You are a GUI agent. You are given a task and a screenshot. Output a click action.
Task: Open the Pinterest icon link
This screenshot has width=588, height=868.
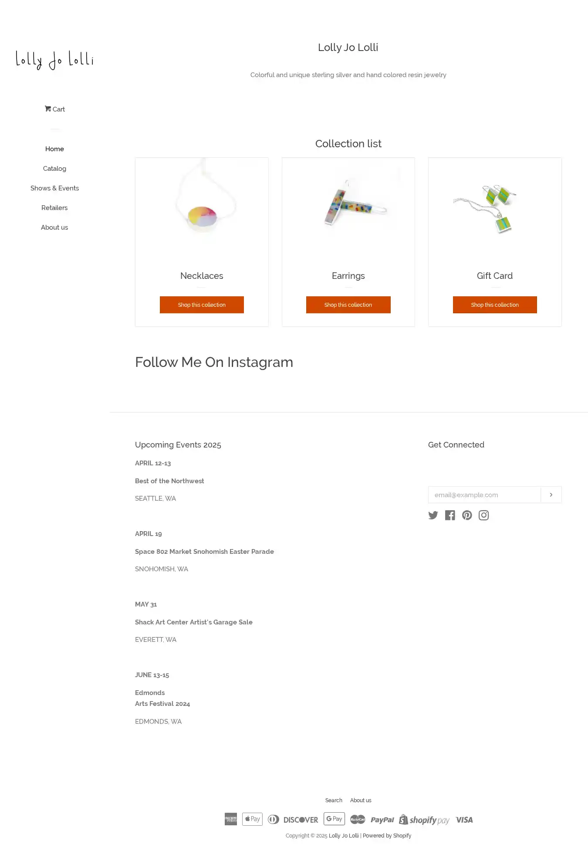point(467,515)
